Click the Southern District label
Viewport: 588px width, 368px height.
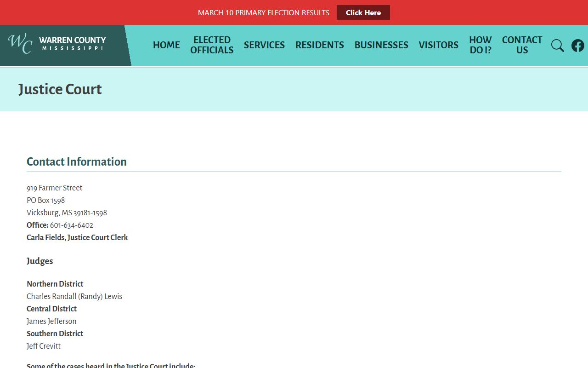point(55,333)
